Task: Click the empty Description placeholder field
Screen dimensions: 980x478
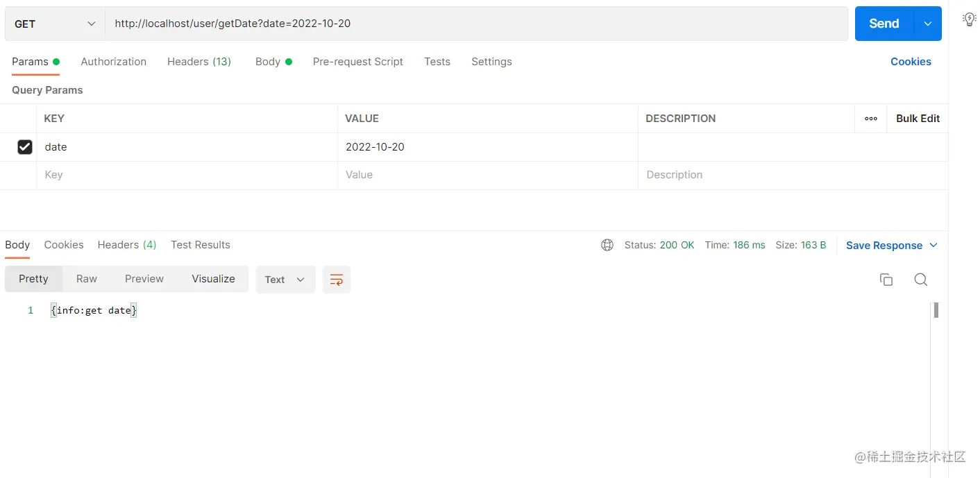Action: 793,176
